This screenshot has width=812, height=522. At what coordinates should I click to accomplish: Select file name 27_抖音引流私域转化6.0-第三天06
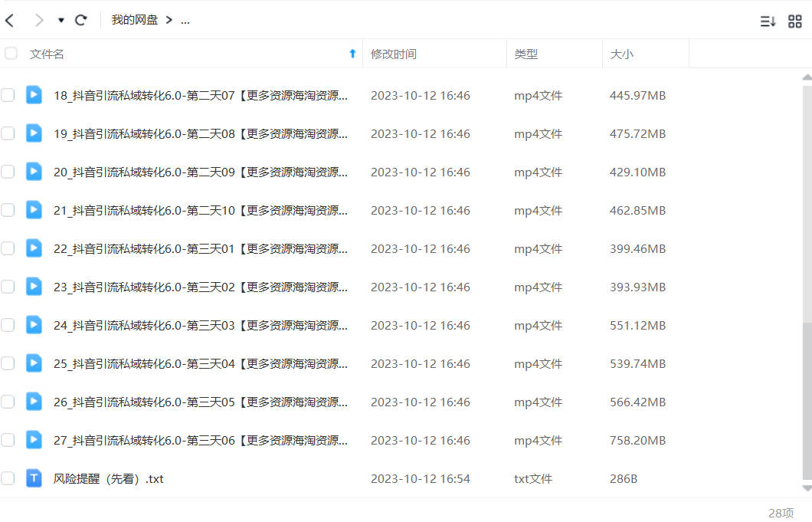[x=201, y=441]
